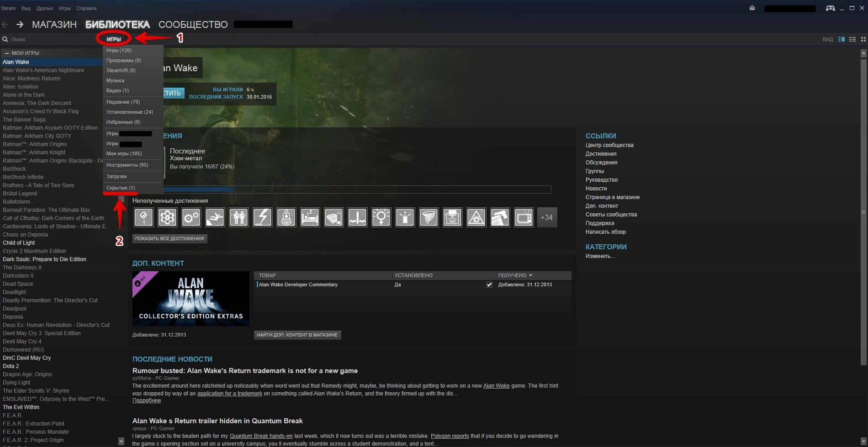868x447 pixels.
Task: Open the ИГРЫ library filter dropdown
Action: tap(114, 39)
